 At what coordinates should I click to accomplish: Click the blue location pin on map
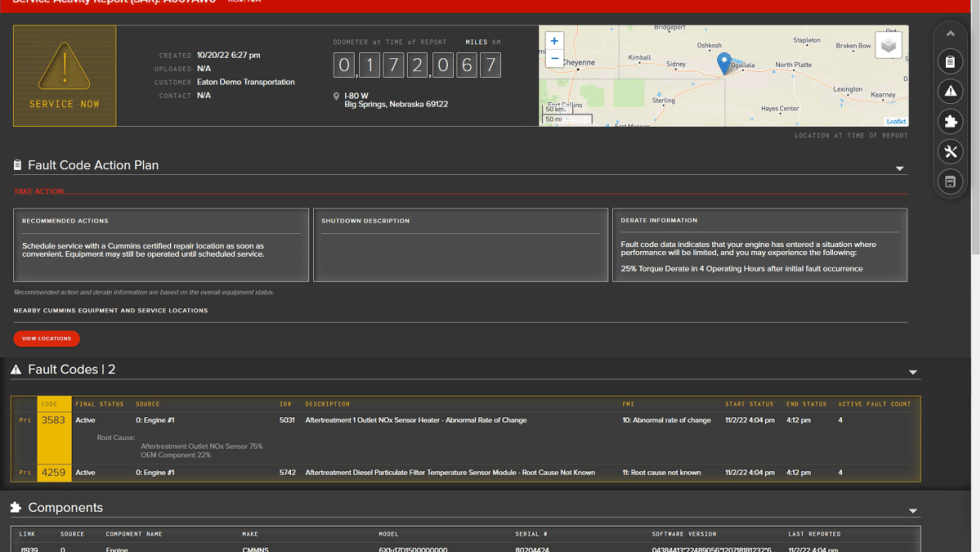pyautogui.click(x=724, y=64)
